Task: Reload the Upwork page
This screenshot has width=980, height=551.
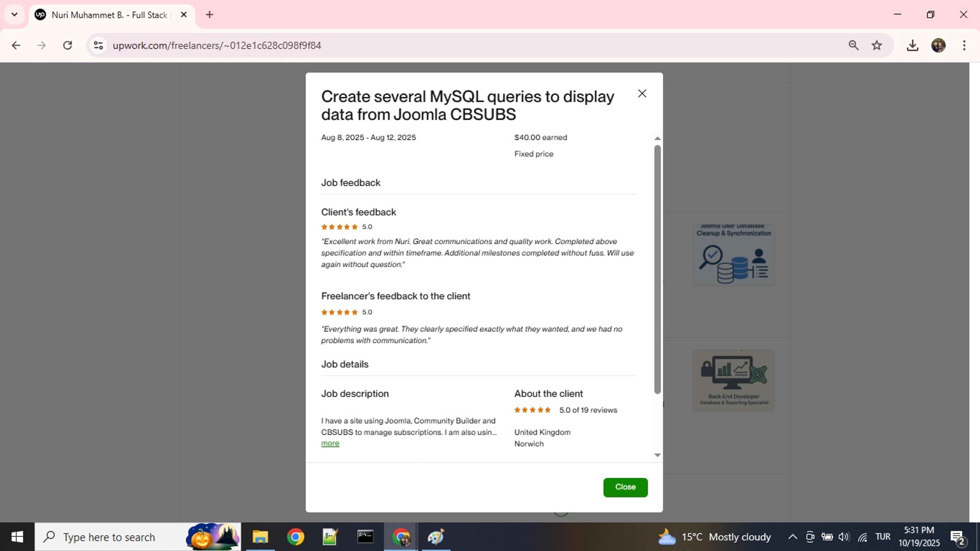Action: (68, 46)
